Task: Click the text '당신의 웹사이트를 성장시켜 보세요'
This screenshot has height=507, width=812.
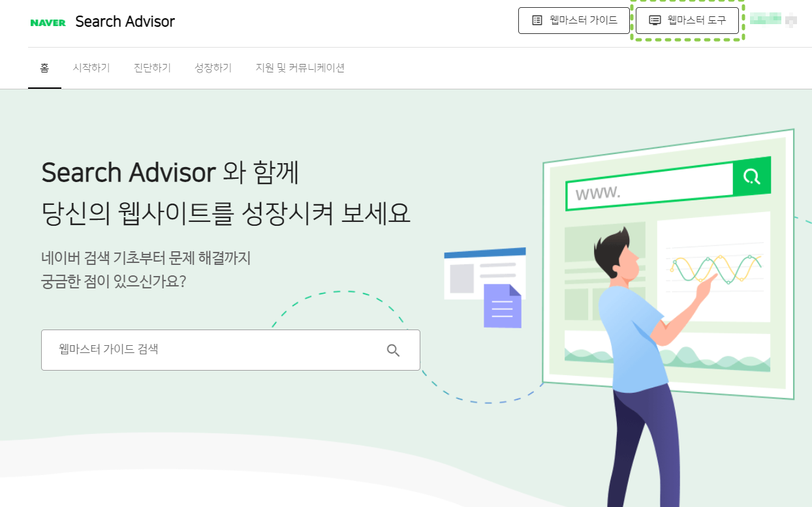Action: (x=226, y=213)
